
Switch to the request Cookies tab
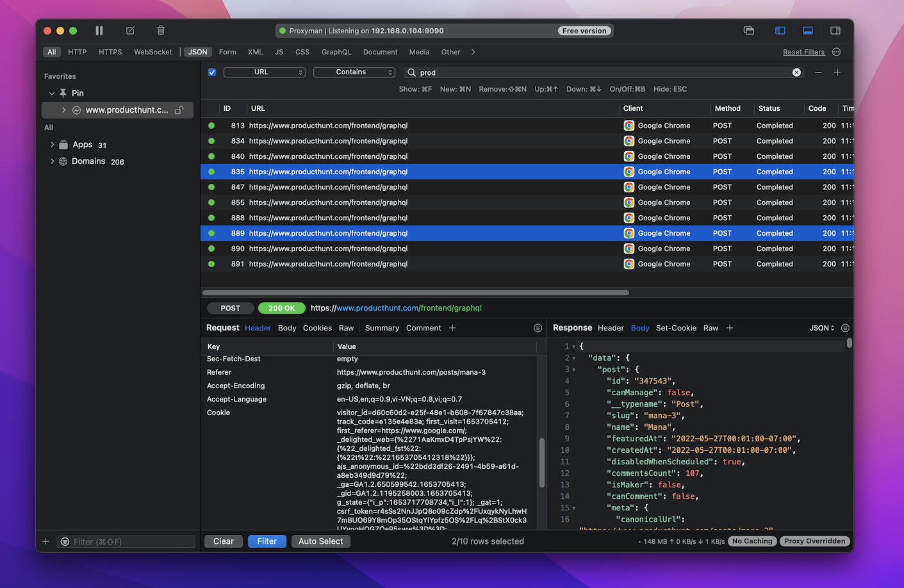point(317,328)
